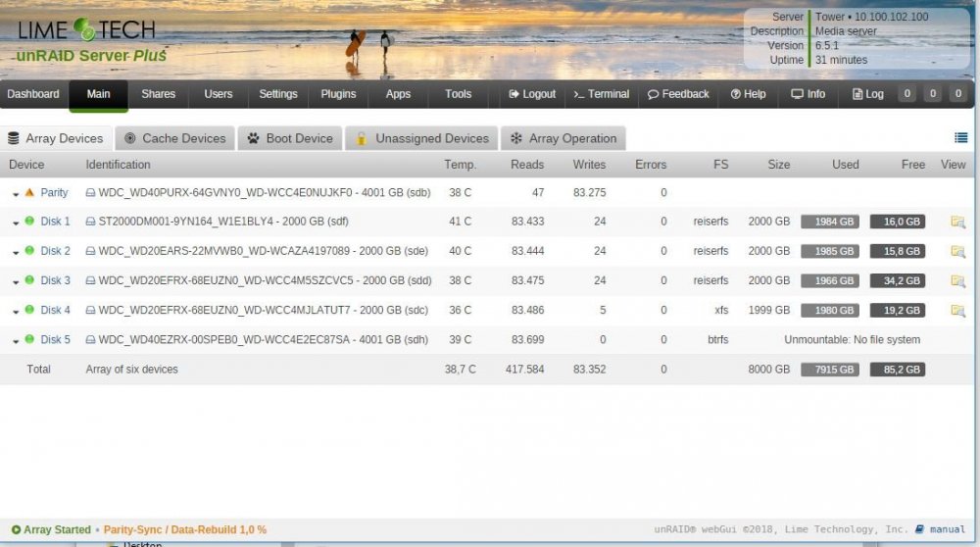This screenshot has width=980, height=547.
Task: Open the Tools page
Action: [x=458, y=94]
